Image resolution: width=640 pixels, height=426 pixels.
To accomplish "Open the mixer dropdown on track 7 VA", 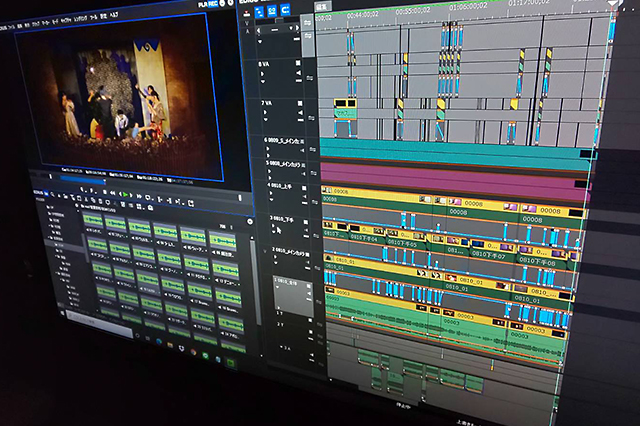I will point(266,120).
